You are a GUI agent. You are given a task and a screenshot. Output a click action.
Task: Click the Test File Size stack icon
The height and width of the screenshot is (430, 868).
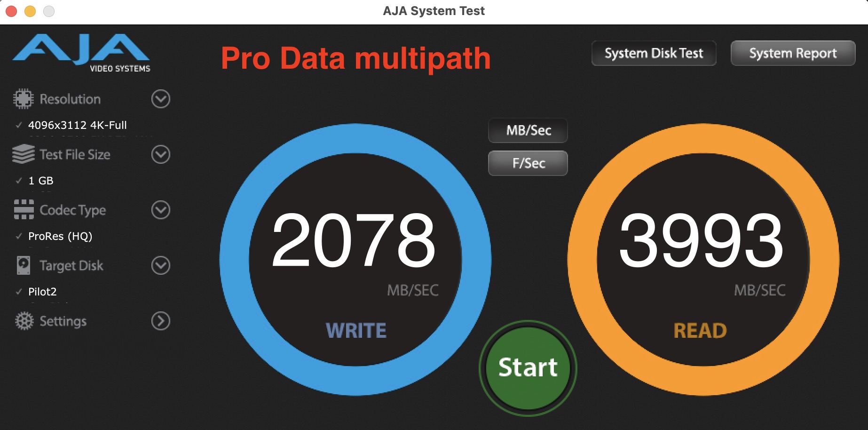(x=24, y=154)
